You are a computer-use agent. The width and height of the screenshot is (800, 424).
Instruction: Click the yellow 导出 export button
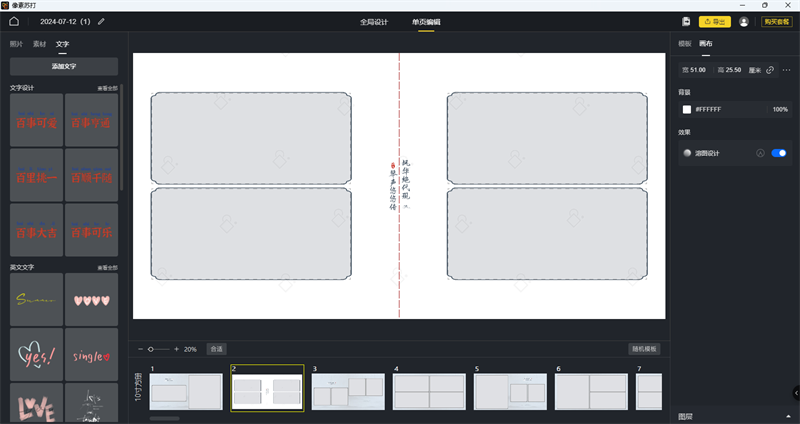tap(715, 21)
